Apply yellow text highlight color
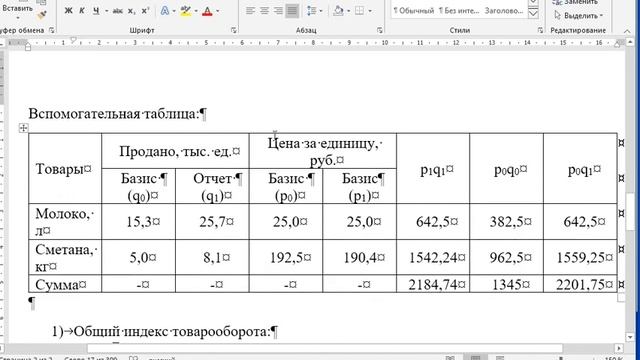640x360 pixels. tap(186, 11)
